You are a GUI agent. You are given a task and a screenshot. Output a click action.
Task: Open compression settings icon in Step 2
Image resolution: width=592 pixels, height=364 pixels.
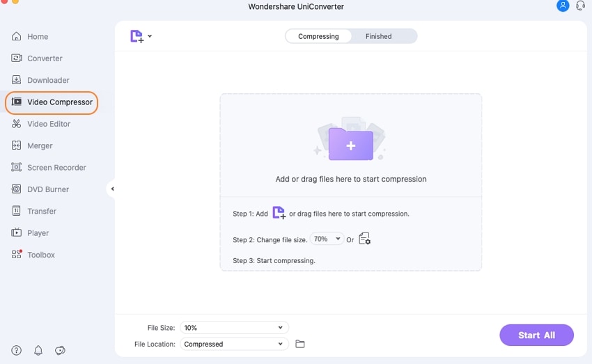pos(364,239)
